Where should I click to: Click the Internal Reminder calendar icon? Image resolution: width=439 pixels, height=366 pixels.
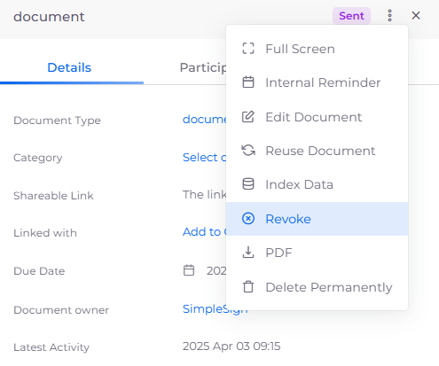click(248, 82)
